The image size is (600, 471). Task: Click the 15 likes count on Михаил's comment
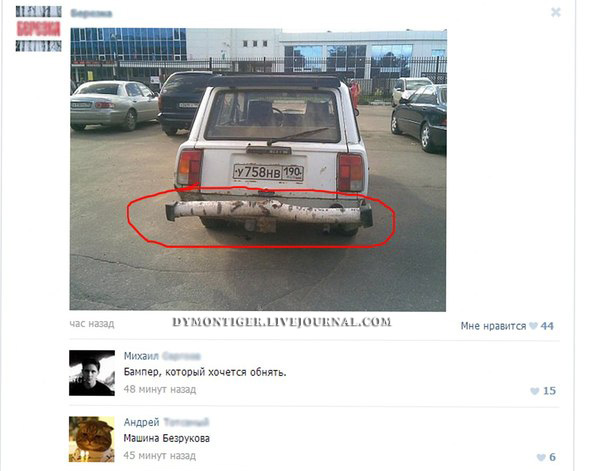click(x=549, y=391)
